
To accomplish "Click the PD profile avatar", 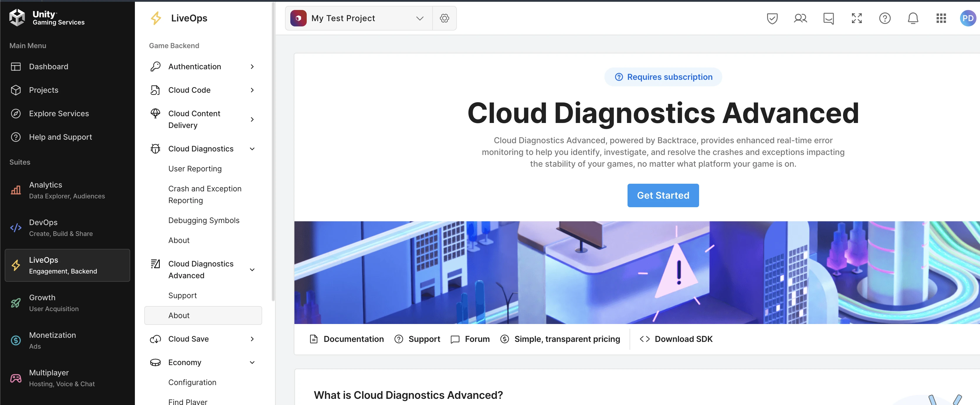I will tap(967, 18).
